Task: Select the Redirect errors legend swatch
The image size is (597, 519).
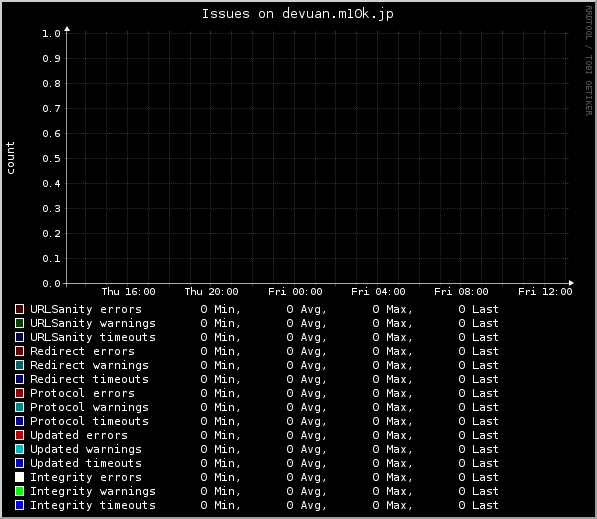Action: point(19,351)
